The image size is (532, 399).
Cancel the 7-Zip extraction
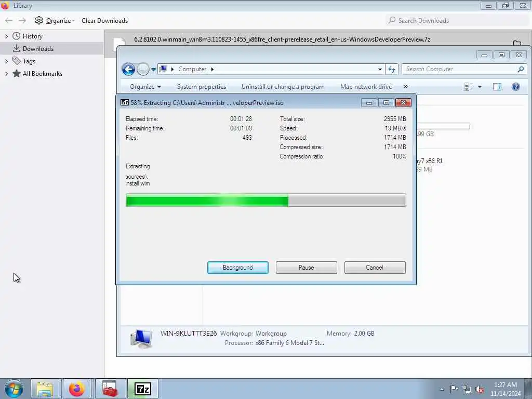click(375, 268)
